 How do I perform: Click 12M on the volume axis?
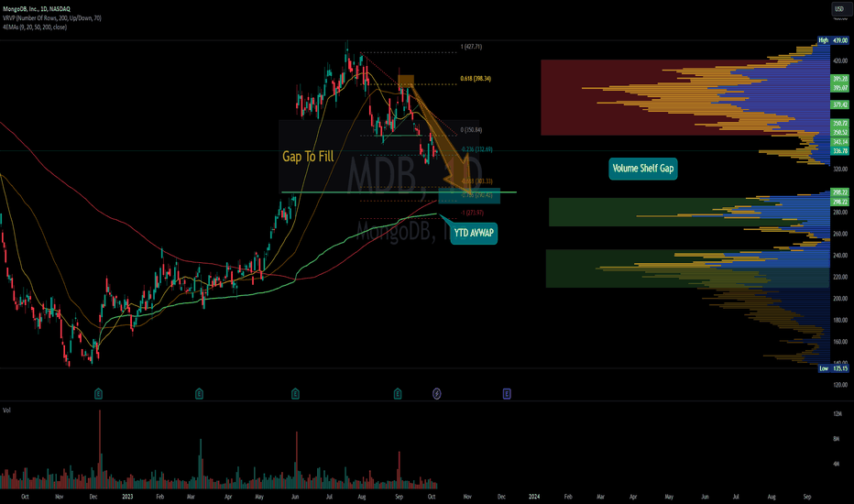pos(838,414)
